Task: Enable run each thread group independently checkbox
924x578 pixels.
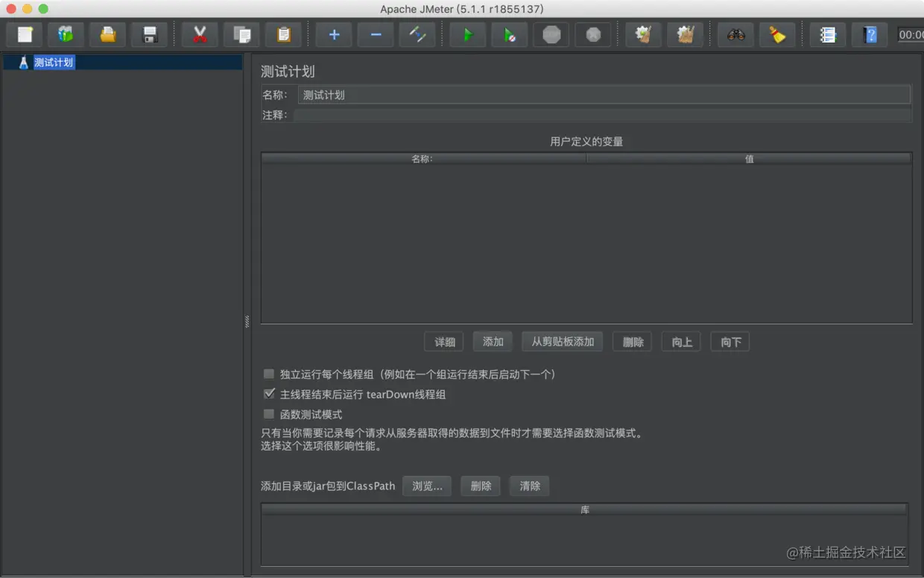Action: tap(269, 374)
